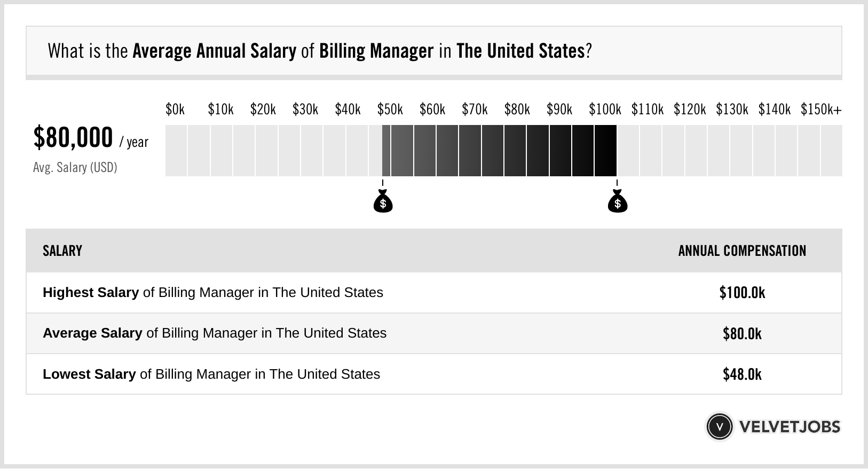Click the $100.0k compensation value
Image resolution: width=868 pixels, height=469 pixels.
point(742,293)
